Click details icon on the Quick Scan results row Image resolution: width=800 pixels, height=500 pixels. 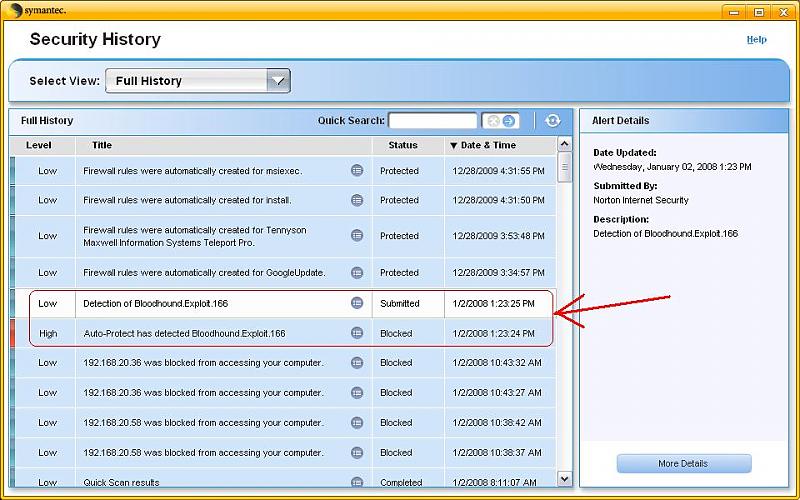357,482
